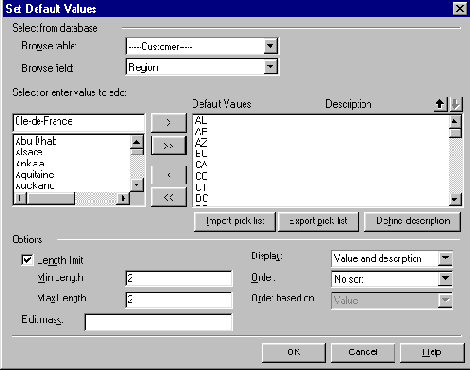Expand the Display dropdown
The height and width of the screenshot is (370, 470).
(445, 258)
